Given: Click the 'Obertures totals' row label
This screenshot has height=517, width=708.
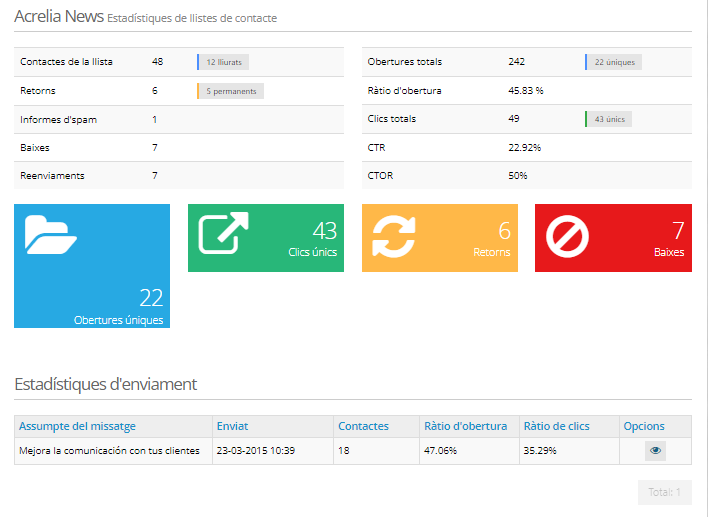Looking at the screenshot, I should tap(405, 62).
